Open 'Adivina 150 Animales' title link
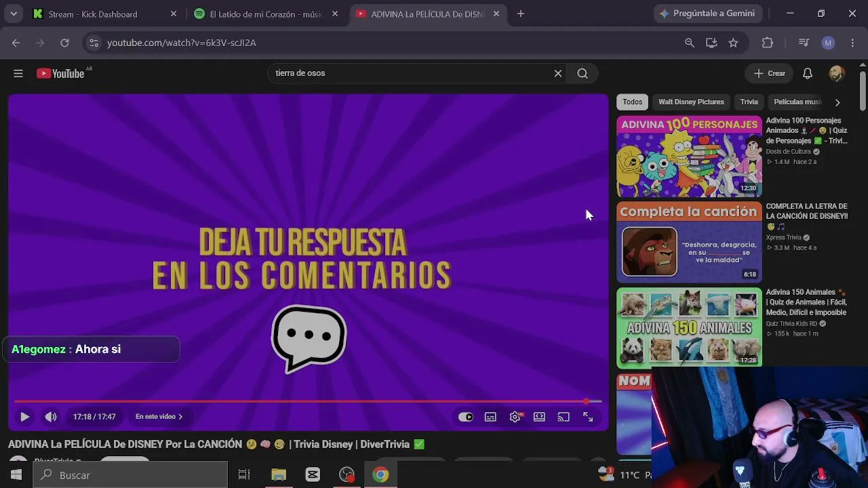Viewport: 868px width, 488px height. click(x=806, y=302)
